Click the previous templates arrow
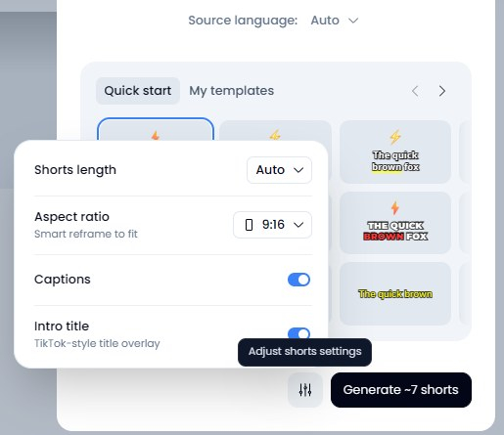The height and width of the screenshot is (435, 504). 415,91
